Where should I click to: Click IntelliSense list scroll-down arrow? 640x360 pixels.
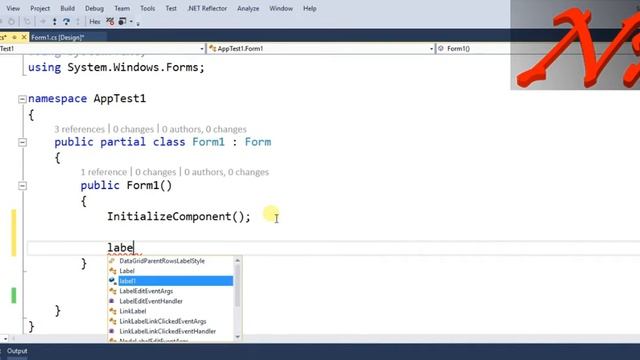pos(238,337)
